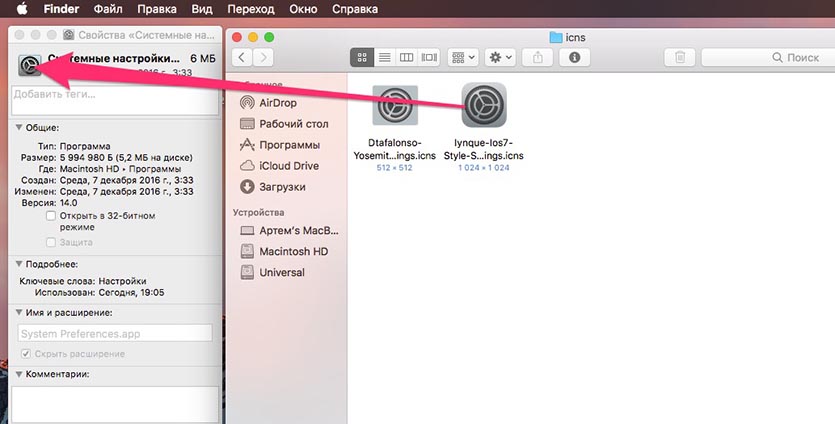Open the Файл menu
835x424 pixels.
coord(108,9)
